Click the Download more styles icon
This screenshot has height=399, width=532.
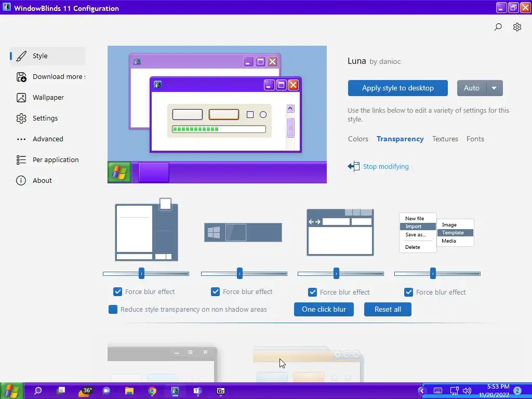tap(21, 77)
